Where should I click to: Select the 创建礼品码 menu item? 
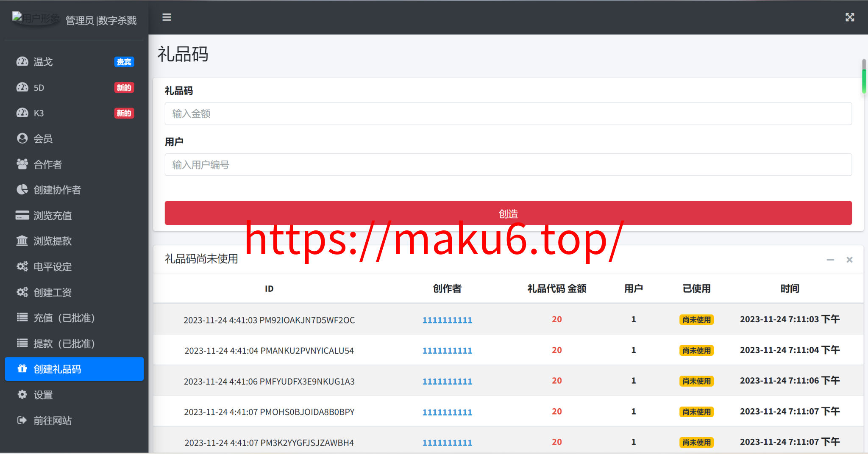(74, 369)
